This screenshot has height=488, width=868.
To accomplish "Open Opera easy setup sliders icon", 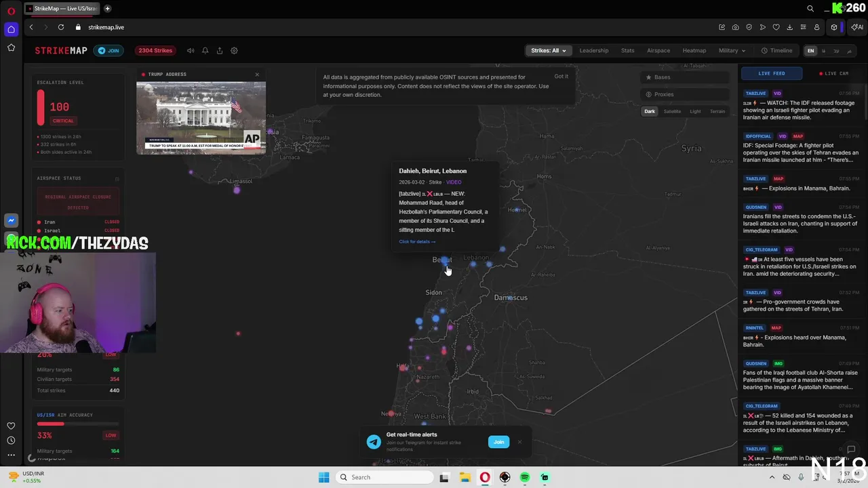I will tap(804, 27).
